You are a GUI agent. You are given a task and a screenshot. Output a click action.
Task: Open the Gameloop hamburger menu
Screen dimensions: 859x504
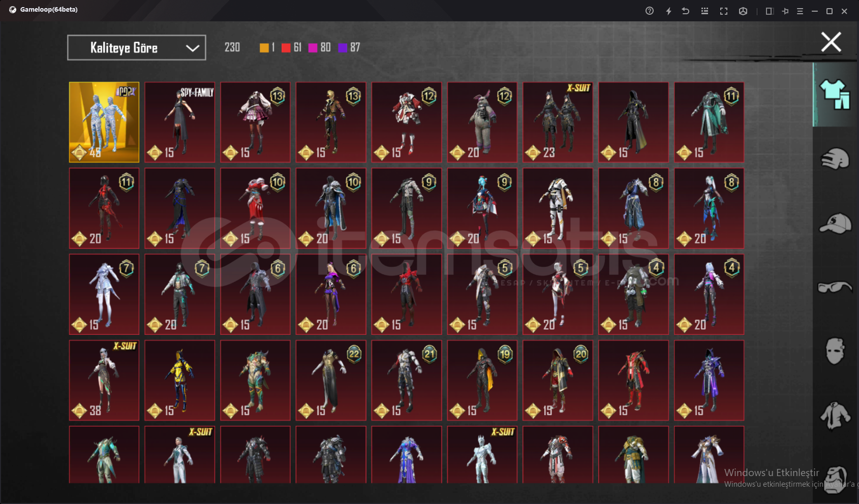click(800, 11)
